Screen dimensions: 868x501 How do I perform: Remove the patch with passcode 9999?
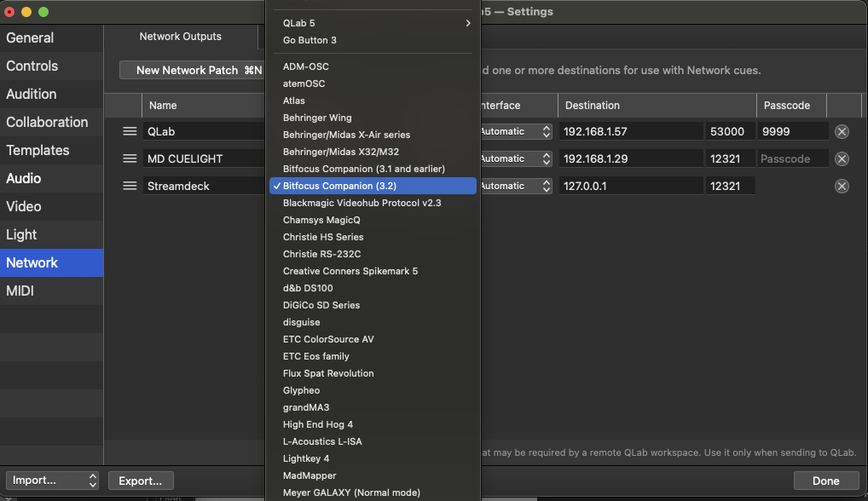842,131
